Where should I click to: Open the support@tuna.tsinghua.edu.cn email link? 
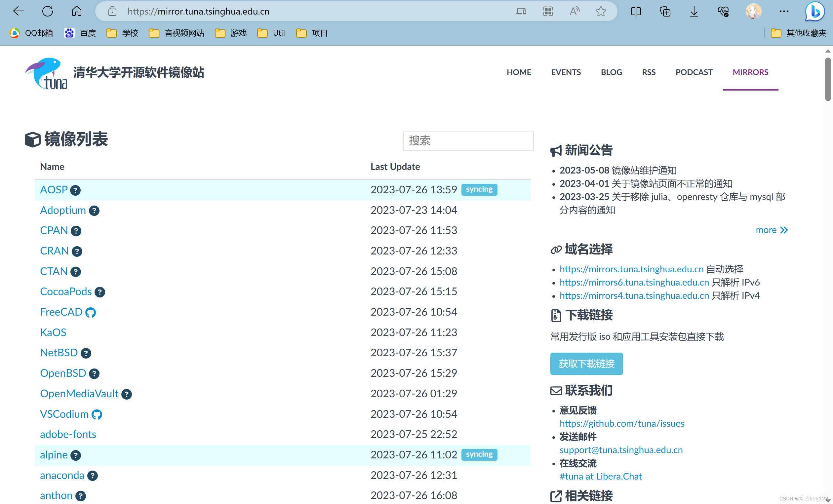(621, 450)
